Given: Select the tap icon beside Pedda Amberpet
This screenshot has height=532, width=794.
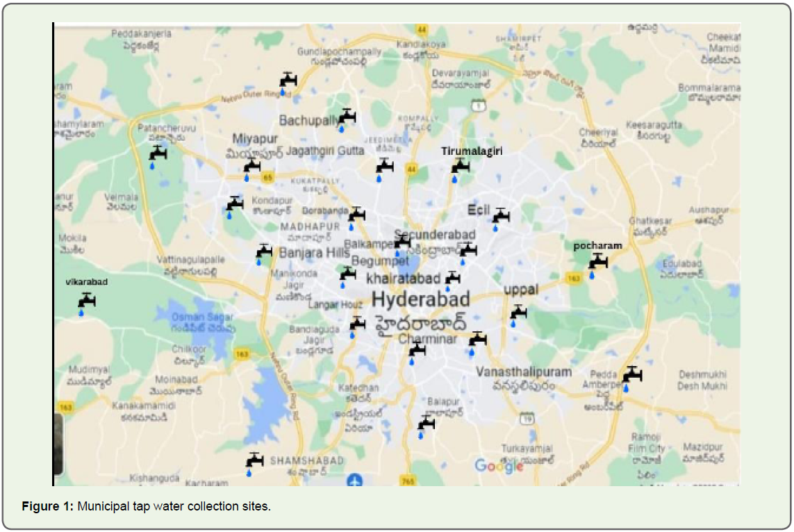Looking at the screenshot, I should 631,378.
